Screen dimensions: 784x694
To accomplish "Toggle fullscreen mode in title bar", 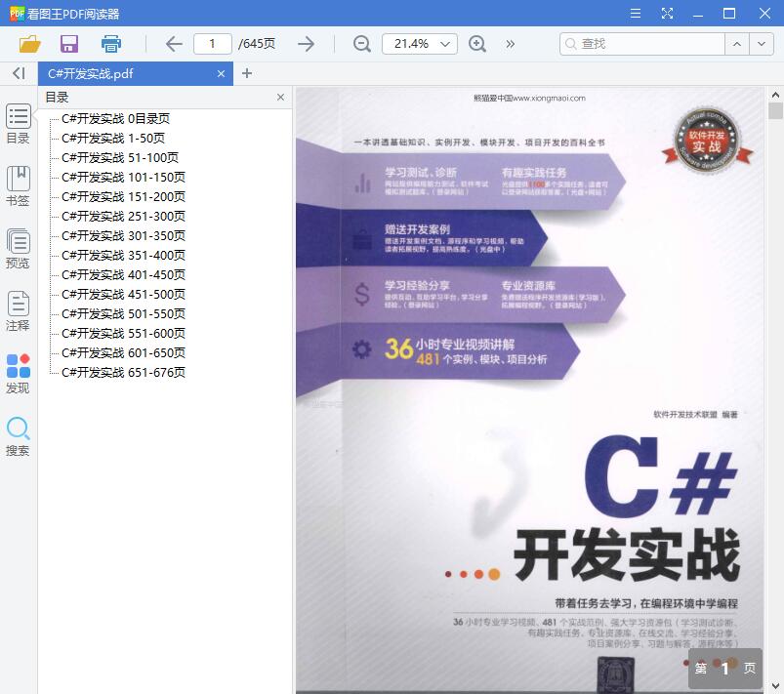I will 667,14.
